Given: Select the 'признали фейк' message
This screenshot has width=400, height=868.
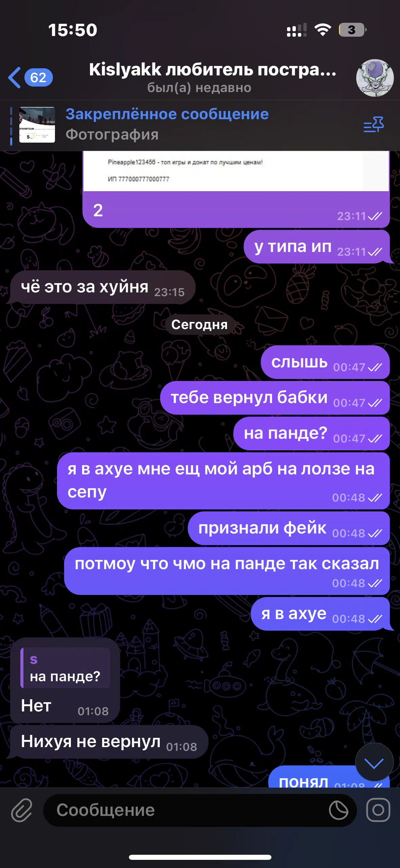Looking at the screenshot, I should pyautogui.click(x=289, y=528).
